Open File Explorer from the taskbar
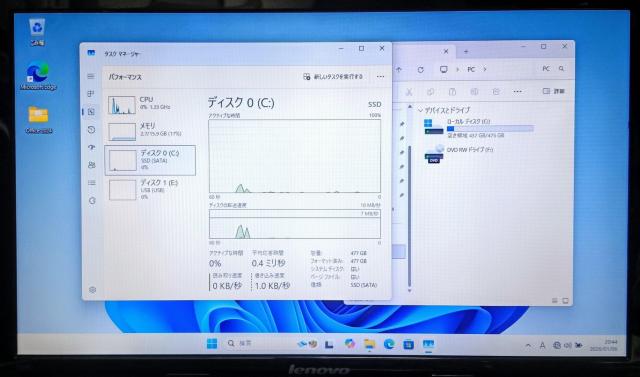The height and width of the screenshot is (377, 640). coord(370,344)
